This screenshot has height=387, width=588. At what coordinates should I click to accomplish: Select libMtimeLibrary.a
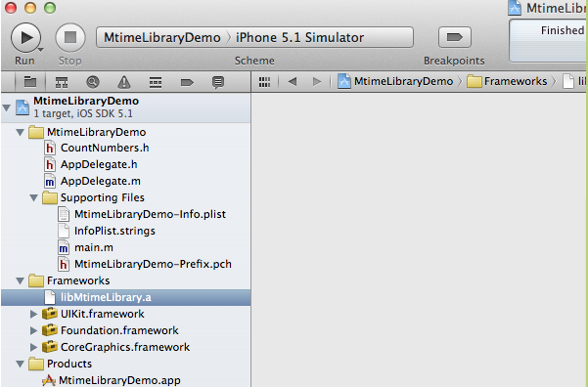[x=125, y=297]
